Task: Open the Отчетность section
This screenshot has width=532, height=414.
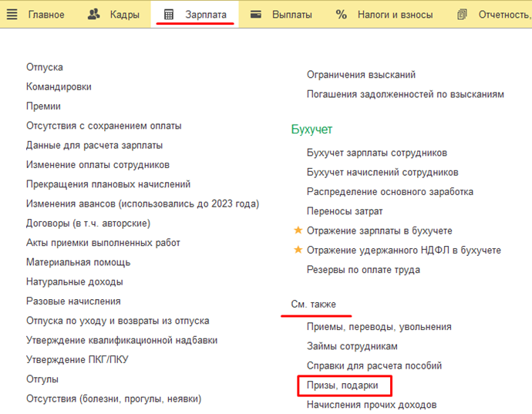Action: tap(505, 15)
